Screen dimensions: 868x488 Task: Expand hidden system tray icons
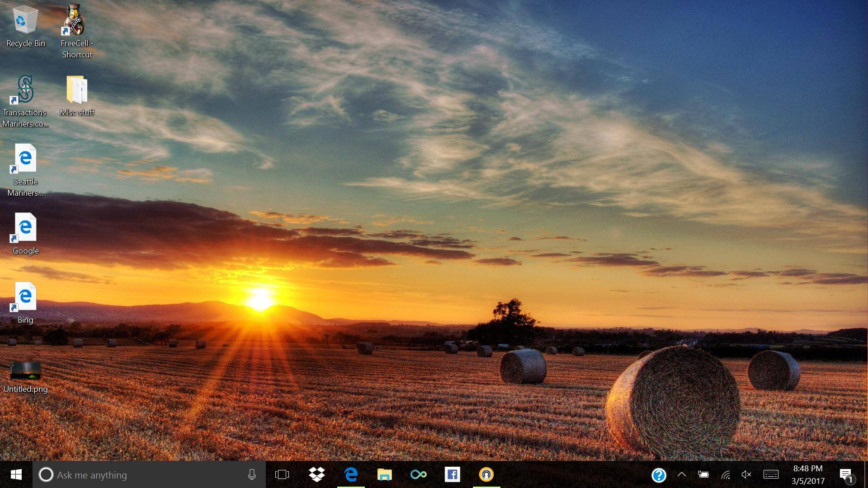click(x=682, y=474)
